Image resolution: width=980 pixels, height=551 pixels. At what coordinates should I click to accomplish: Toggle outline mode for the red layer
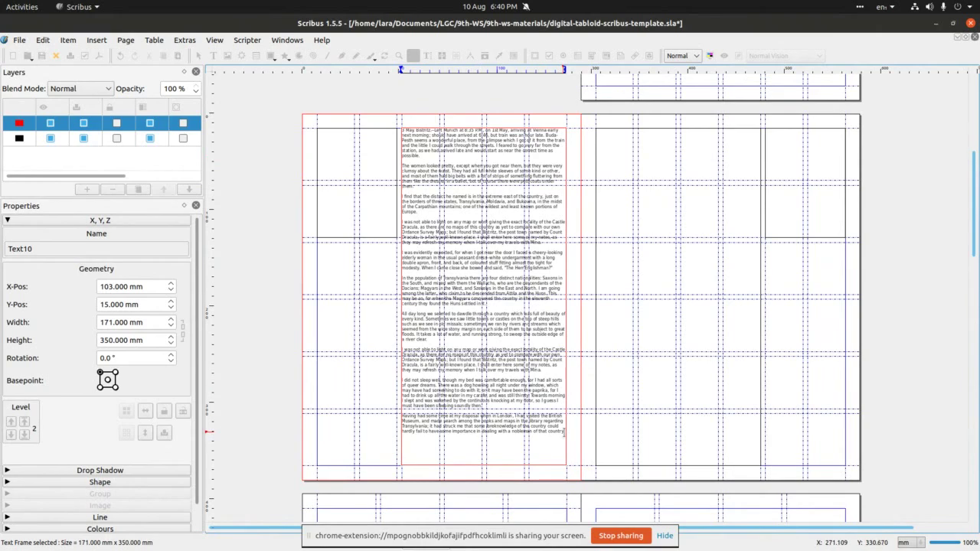[183, 122]
